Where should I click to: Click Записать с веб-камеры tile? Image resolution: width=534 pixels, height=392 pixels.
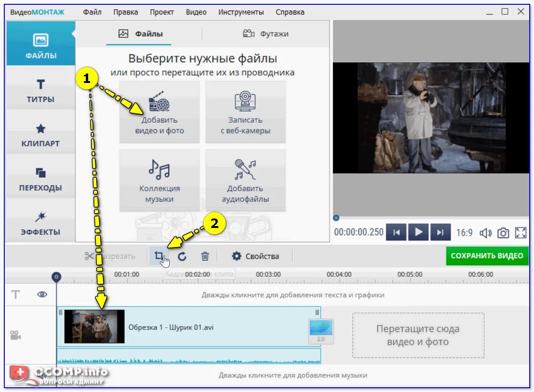(x=245, y=112)
